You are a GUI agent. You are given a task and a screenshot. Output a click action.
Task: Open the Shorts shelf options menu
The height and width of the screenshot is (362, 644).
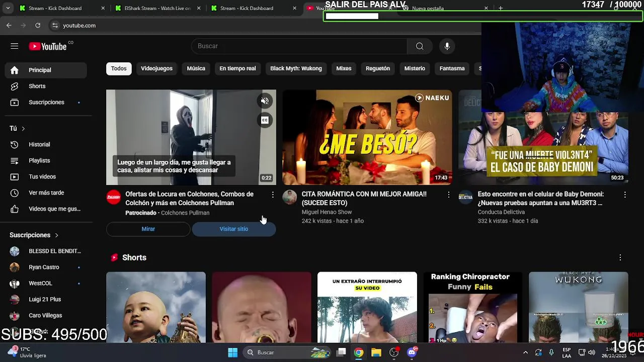point(620,257)
